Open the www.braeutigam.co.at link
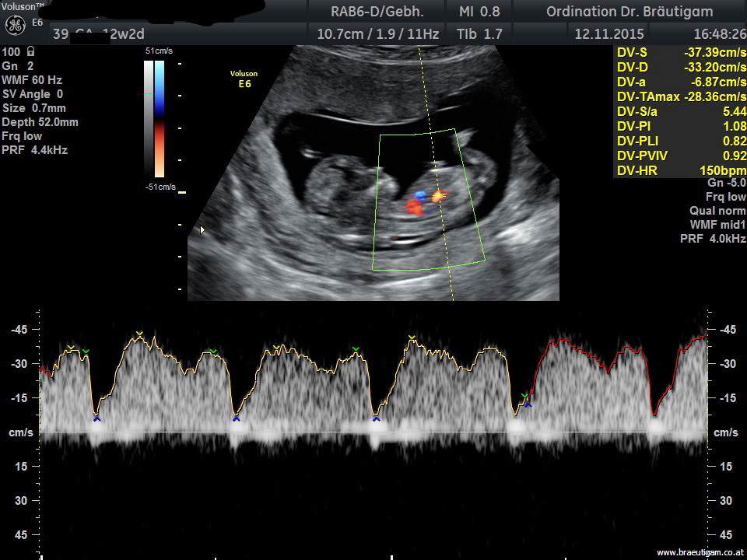Image resolution: width=747 pixels, height=560 pixels. [x=700, y=552]
